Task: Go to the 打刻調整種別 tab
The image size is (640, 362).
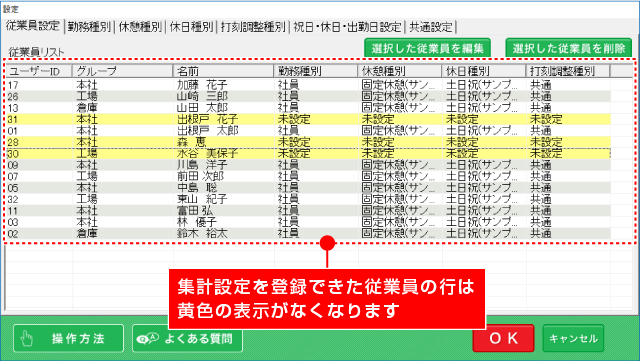Action: point(253,27)
